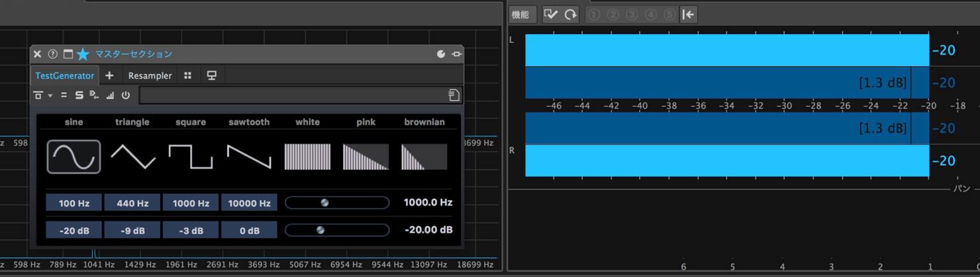Set frequency to 100 Hz
The width and height of the screenshot is (980, 277).
(x=73, y=203)
